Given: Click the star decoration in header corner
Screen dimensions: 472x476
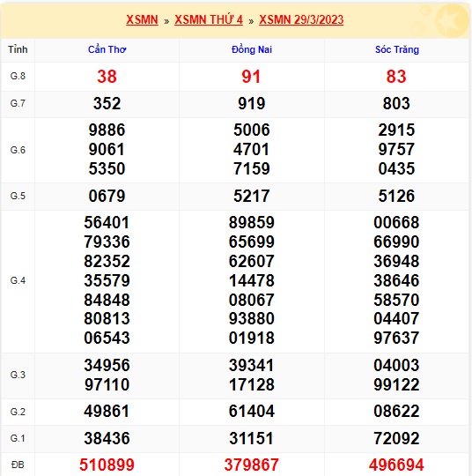Looking at the screenshot, I should point(452,20).
